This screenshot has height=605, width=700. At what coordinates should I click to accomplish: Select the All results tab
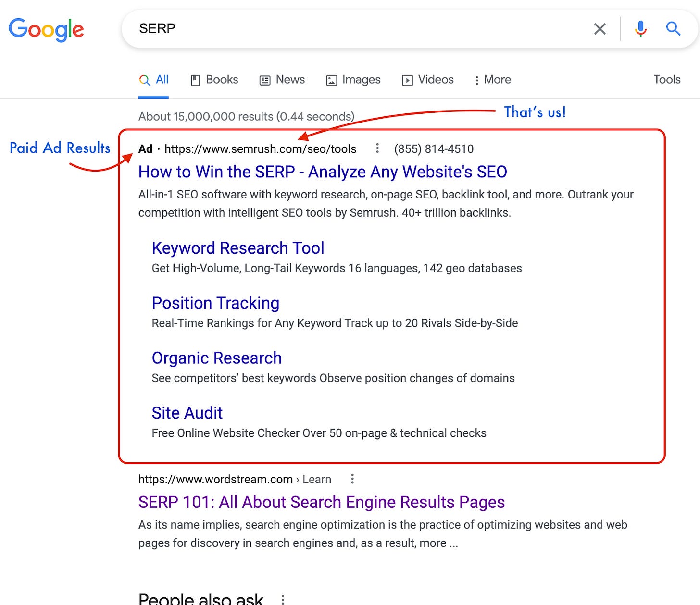click(154, 80)
